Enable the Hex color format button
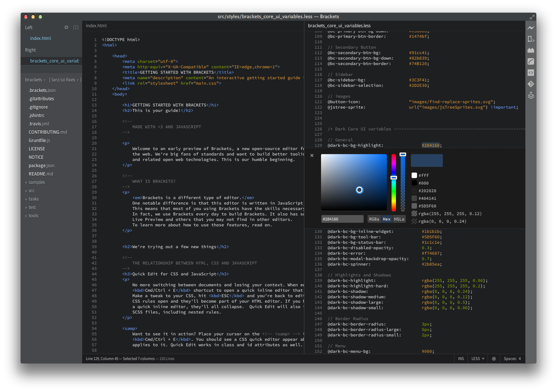The image size is (557, 392). coord(386,219)
